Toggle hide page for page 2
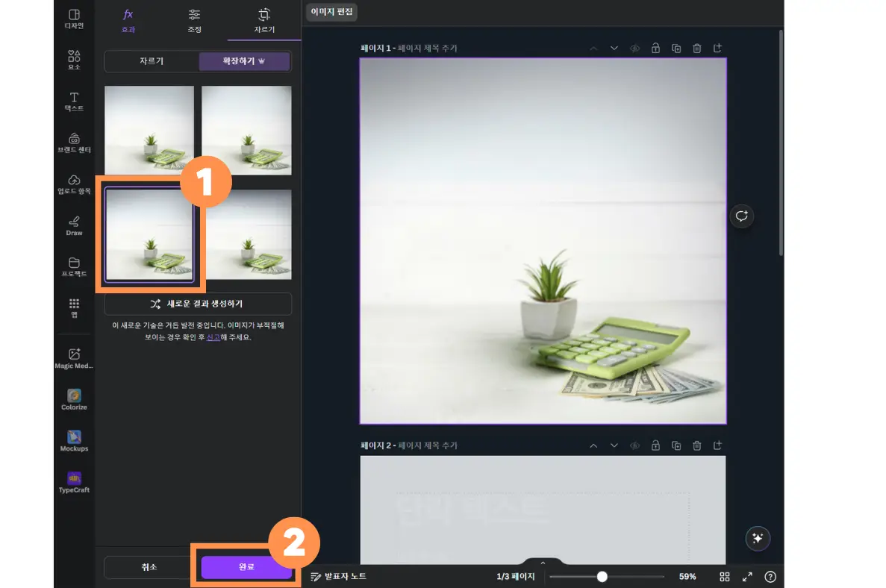The width and height of the screenshot is (886, 588). tap(635, 445)
